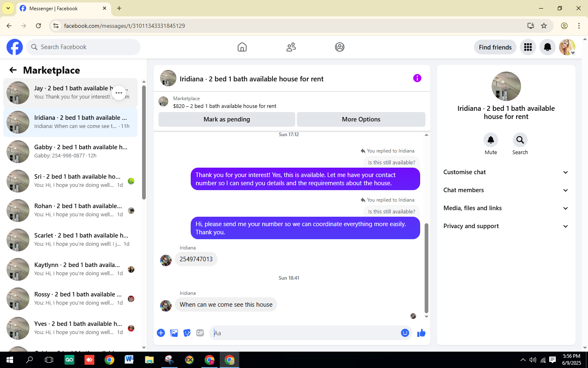Open the purple conversation information icon
Viewport: 588px width, 368px height.
tap(417, 78)
